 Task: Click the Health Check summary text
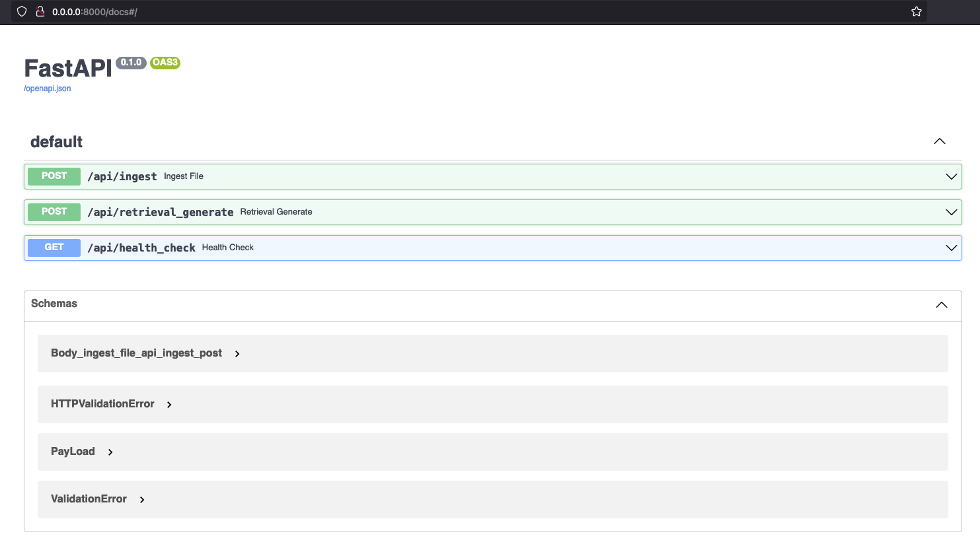pos(228,248)
